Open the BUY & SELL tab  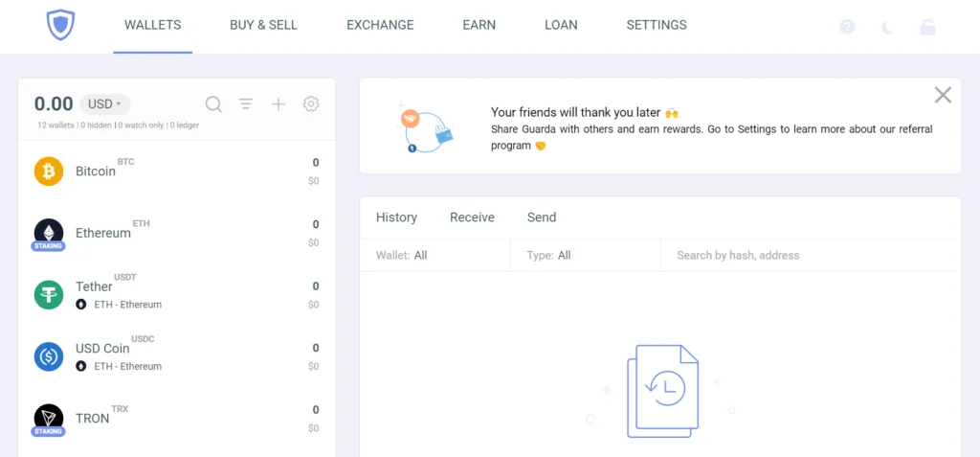point(264,25)
